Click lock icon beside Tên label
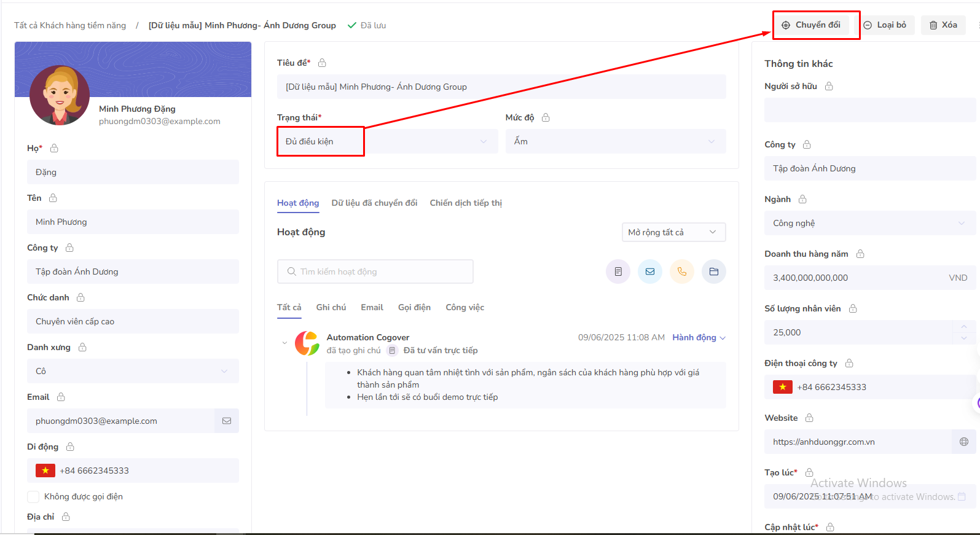 pyautogui.click(x=53, y=198)
